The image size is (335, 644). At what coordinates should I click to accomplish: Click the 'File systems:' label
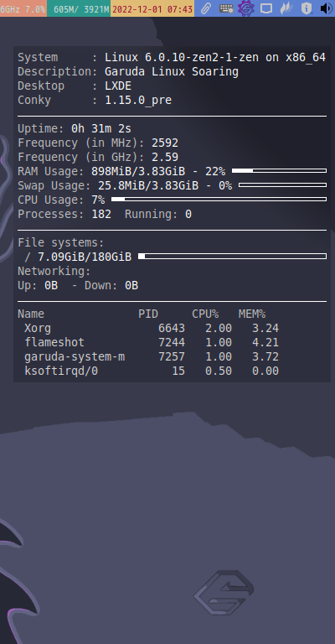(x=61, y=242)
